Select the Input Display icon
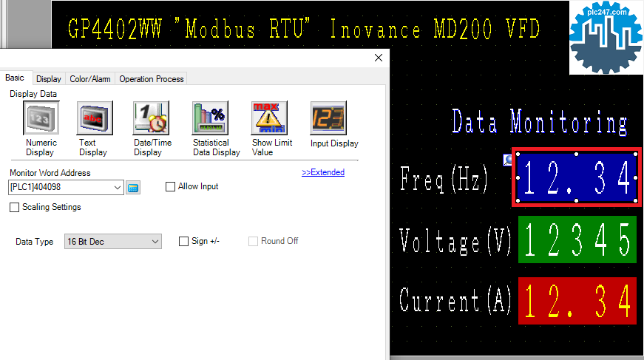 (x=328, y=118)
